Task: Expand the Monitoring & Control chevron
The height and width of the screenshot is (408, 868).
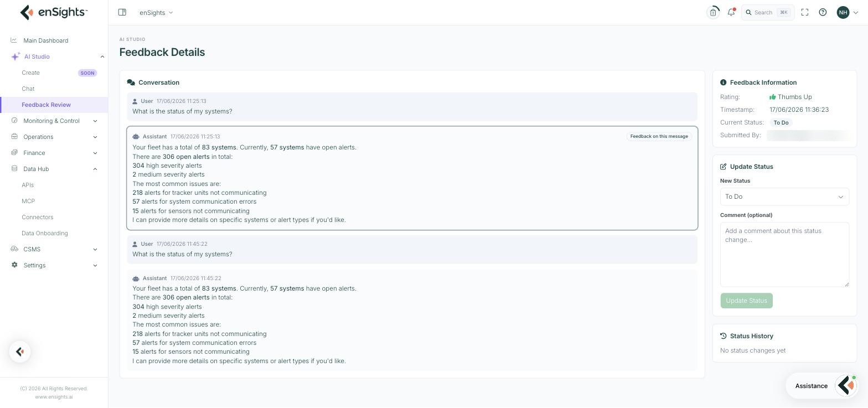Action: pyautogui.click(x=95, y=121)
